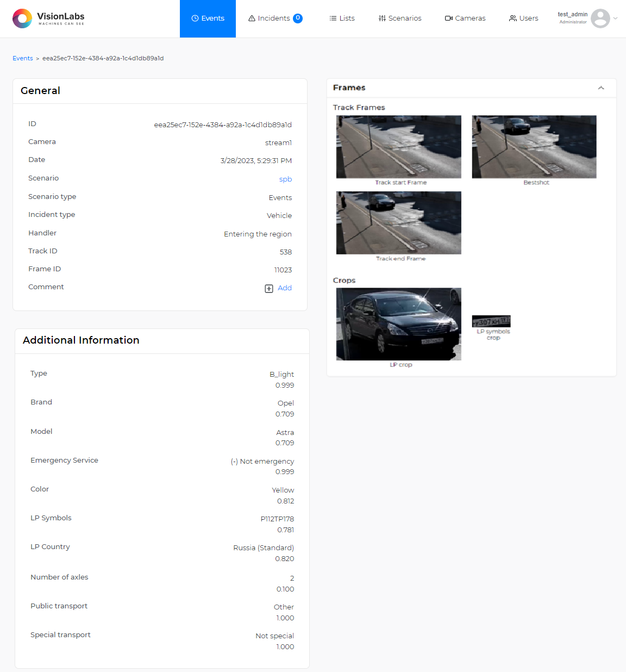Viewport: 626px width, 672px height.
Task: Open the Bestshot frame thumbnail
Action: (534, 147)
